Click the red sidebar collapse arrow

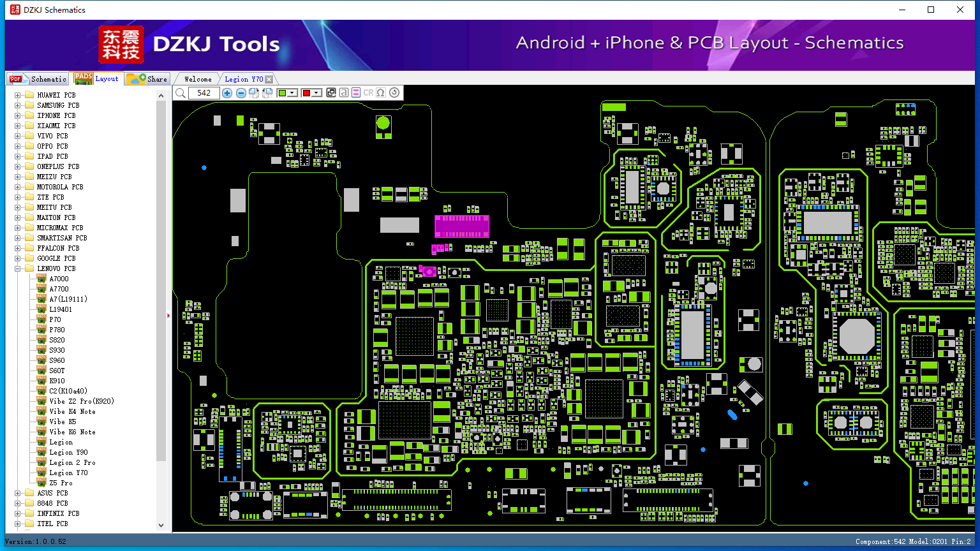pos(168,315)
